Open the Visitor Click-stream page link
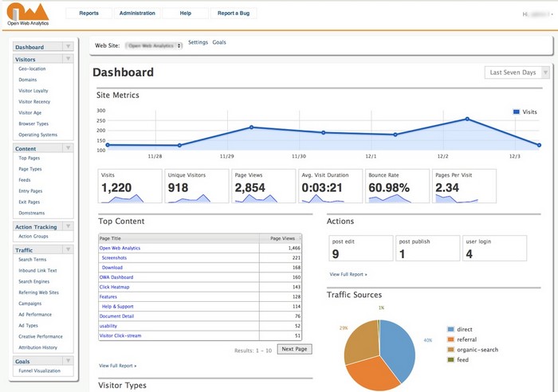This screenshot has height=392, width=558. (120, 335)
